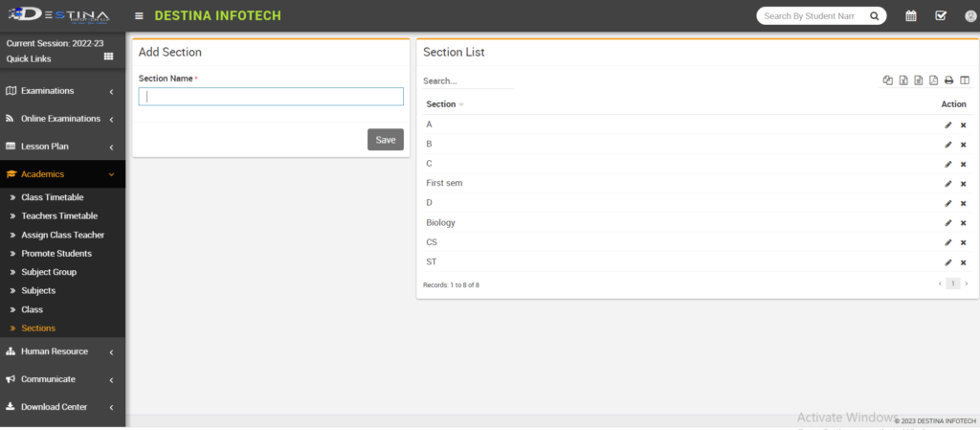
Task: Click the Section Name input field
Action: (x=271, y=97)
